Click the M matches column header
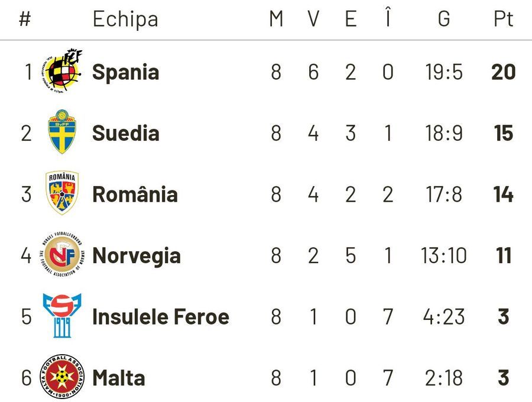The height and width of the screenshot is (402, 532). tap(276, 19)
